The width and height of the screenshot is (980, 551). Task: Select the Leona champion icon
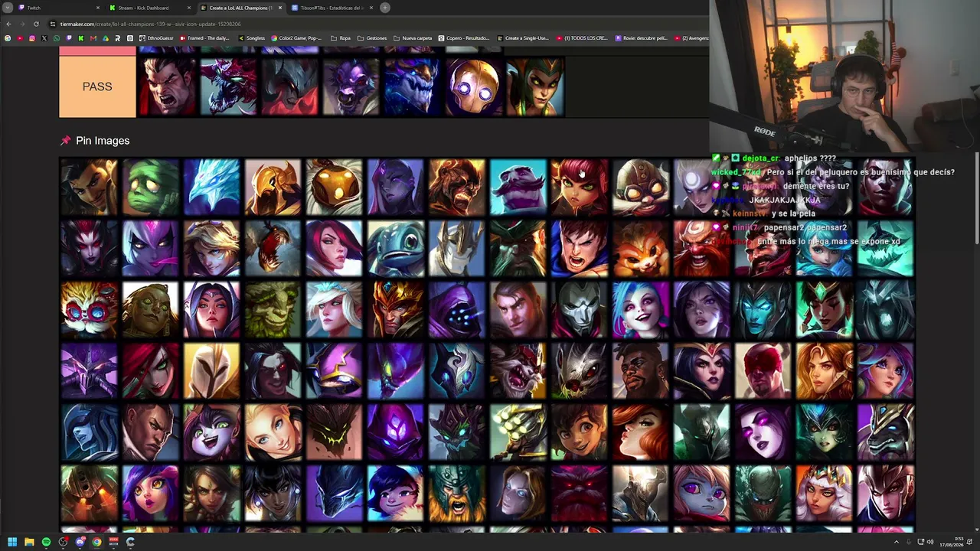click(x=825, y=370)
